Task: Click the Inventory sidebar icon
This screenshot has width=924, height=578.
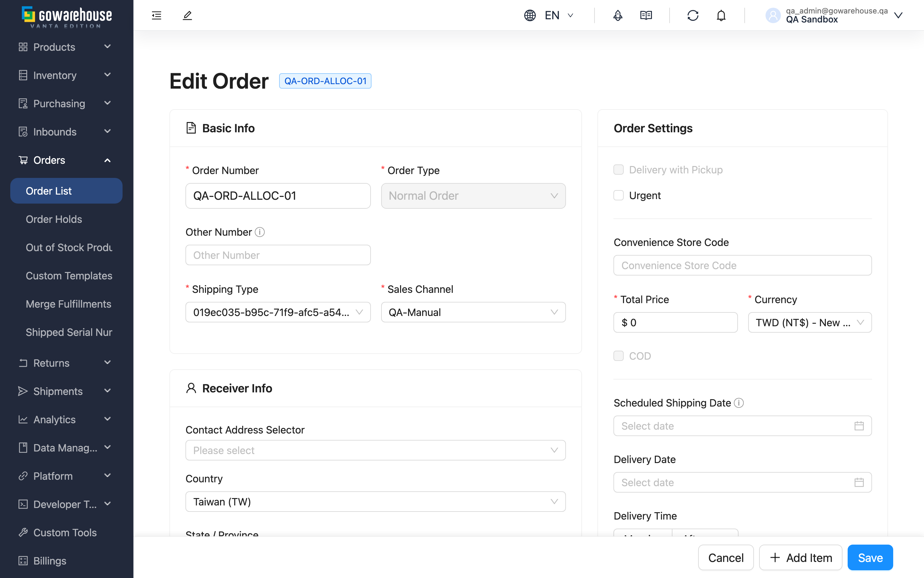Action: pos(23,75)
